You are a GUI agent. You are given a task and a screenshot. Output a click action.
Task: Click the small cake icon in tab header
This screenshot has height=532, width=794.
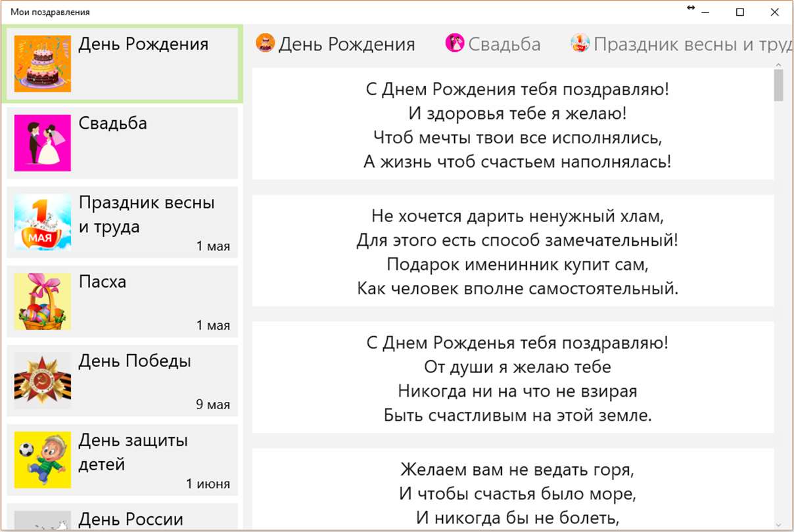tap(265, 43)
